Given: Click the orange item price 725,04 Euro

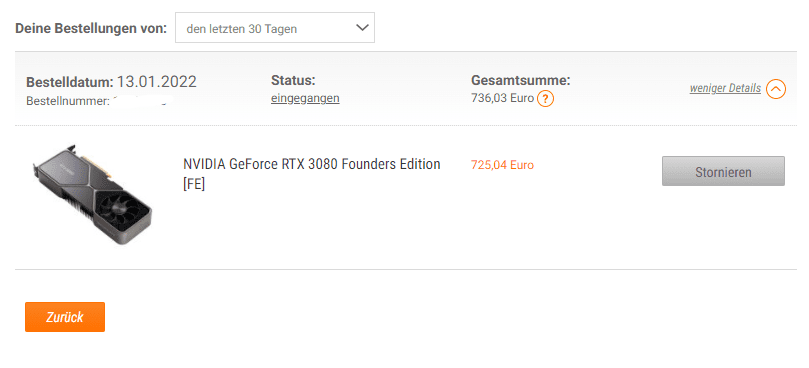Looking at the screenshot, I should 502,165.
